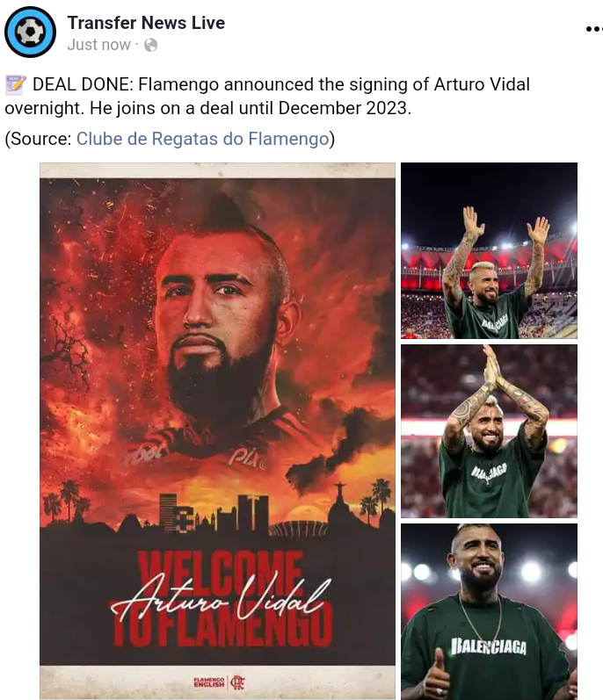Click the public globe privacy icon
This screenshot has width=603, height=700.
click(x=150, y=45)
